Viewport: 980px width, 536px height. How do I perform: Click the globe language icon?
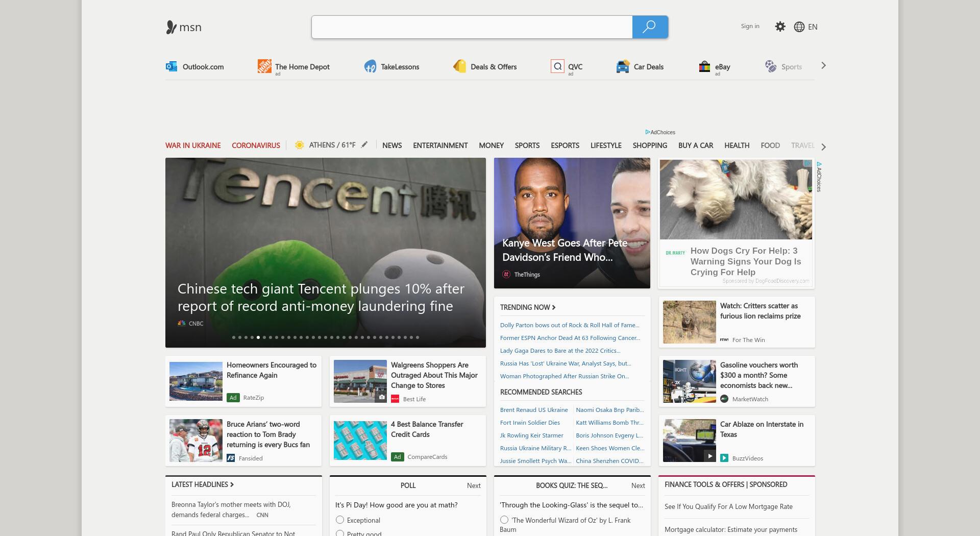pos(799,27)
